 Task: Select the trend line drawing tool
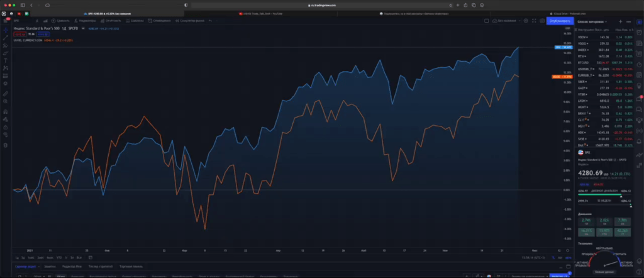pos(6,38)
